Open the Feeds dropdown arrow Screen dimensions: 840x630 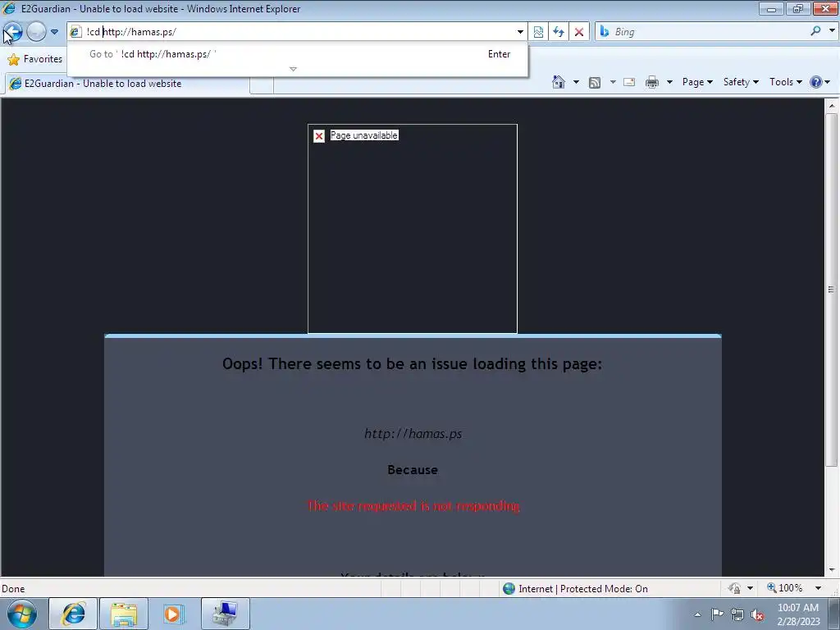(613, 82)
